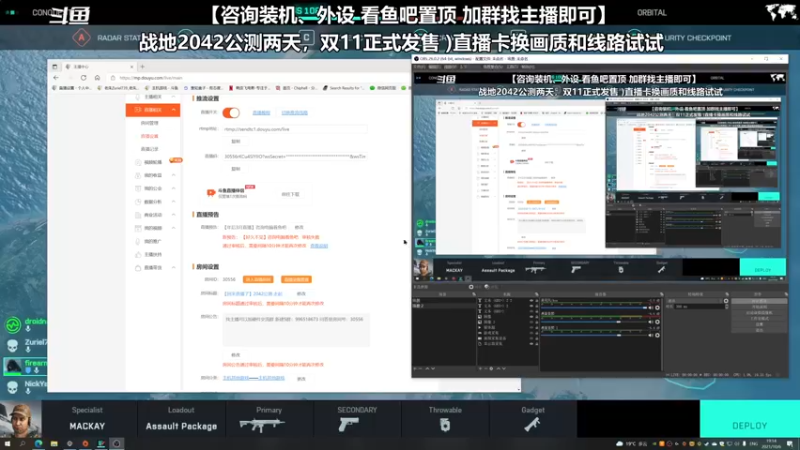Click the browser back arrow
800x450 pixels.
(56, 78)
